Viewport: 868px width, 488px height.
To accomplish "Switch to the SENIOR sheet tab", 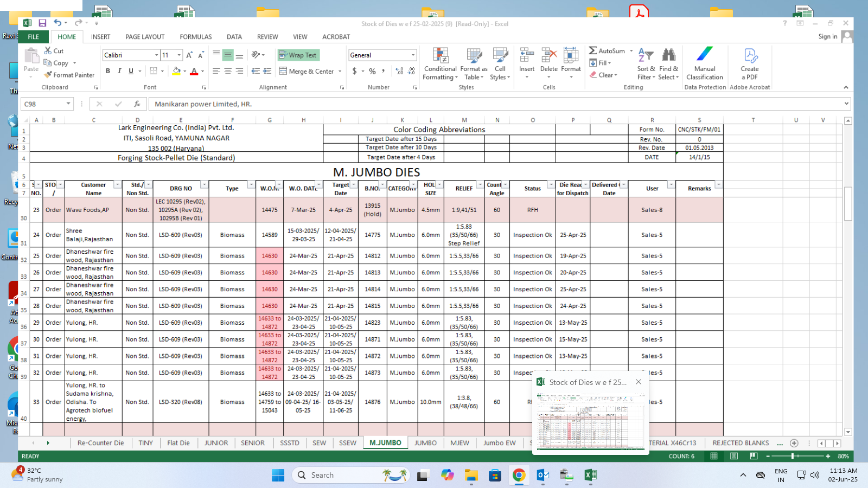I will coord(252,443).
